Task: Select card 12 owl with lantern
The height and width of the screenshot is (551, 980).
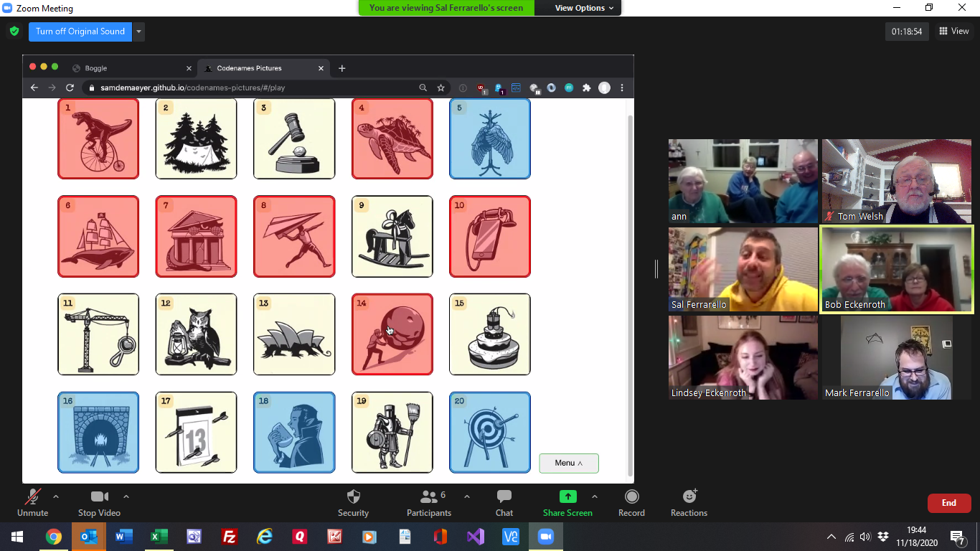Action: [x=196, y=334]
